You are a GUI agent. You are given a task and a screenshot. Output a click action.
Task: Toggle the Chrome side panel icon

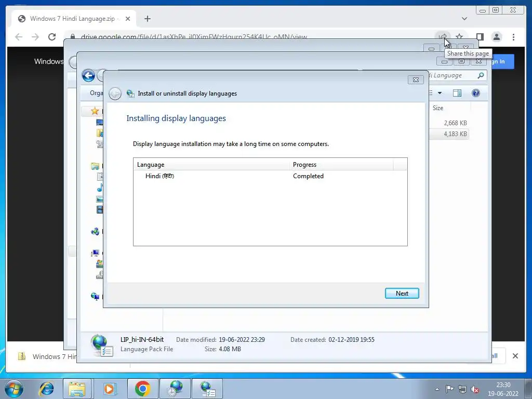point(480,37)
